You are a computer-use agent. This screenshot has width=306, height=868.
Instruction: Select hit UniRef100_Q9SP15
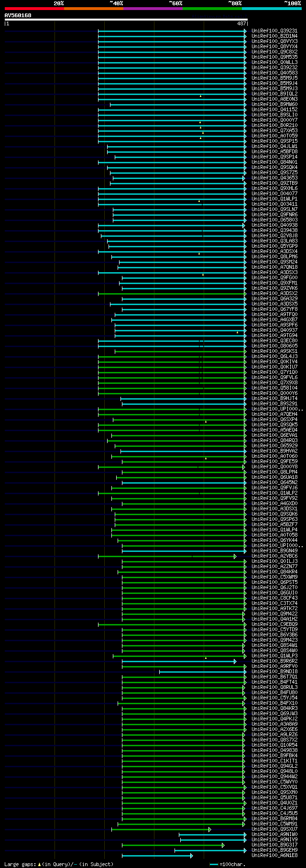pos(274,141)
